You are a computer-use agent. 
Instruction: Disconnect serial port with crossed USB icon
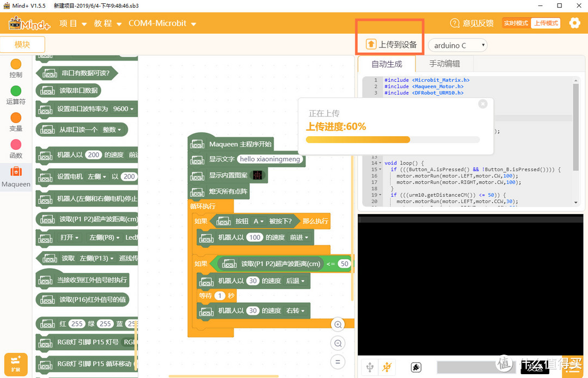[387, 367]
